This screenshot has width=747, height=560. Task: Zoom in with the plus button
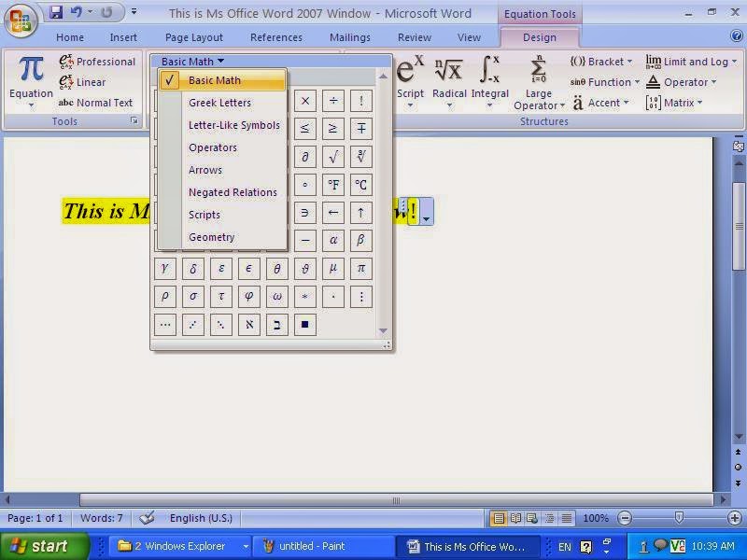tap(734, 518)
